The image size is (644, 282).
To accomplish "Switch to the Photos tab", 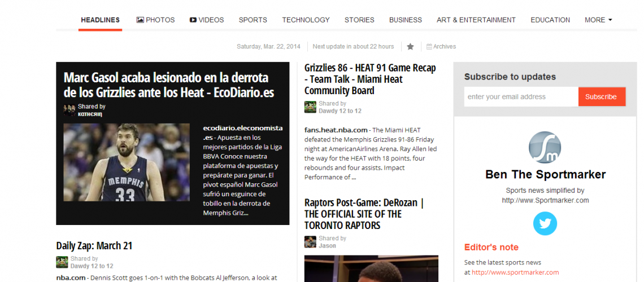I will (156, 20).
